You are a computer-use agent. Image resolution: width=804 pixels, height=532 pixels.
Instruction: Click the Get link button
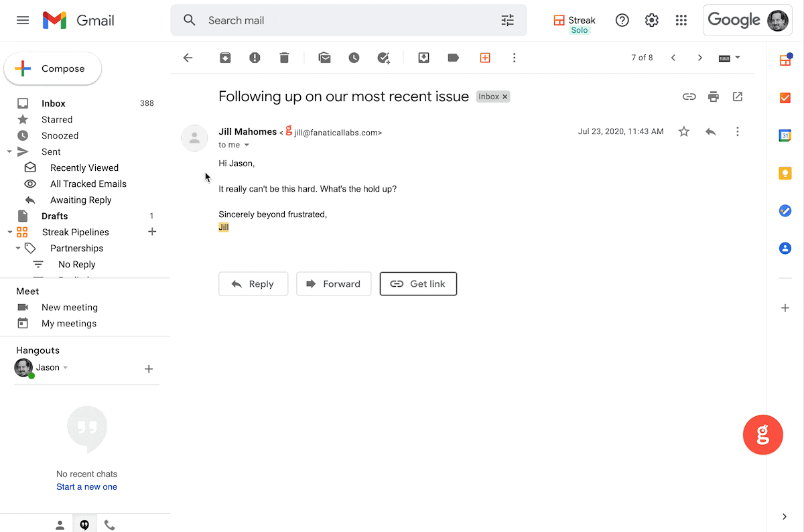(418, 284)
